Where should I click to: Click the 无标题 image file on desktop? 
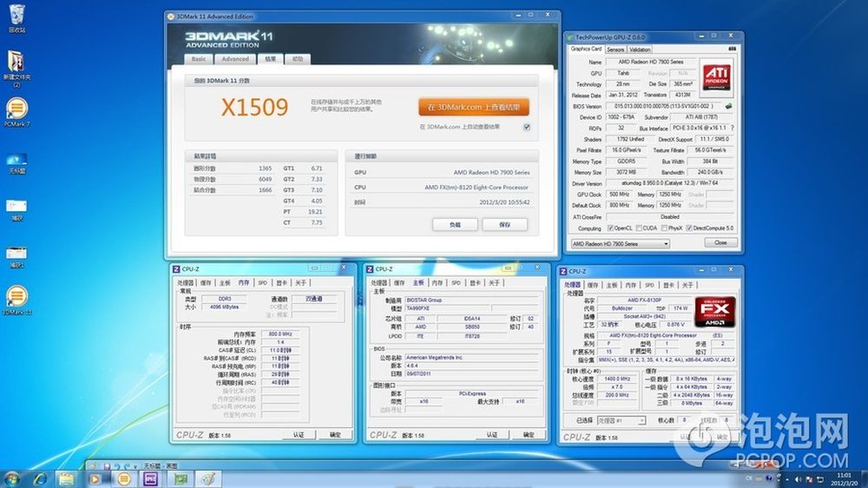[x=17, y=163]
